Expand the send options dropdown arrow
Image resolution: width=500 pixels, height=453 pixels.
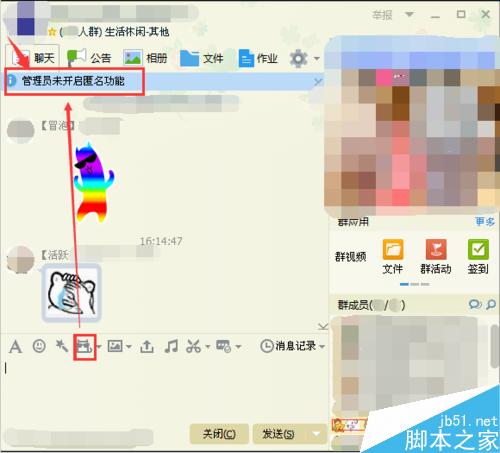click(316, 434)
